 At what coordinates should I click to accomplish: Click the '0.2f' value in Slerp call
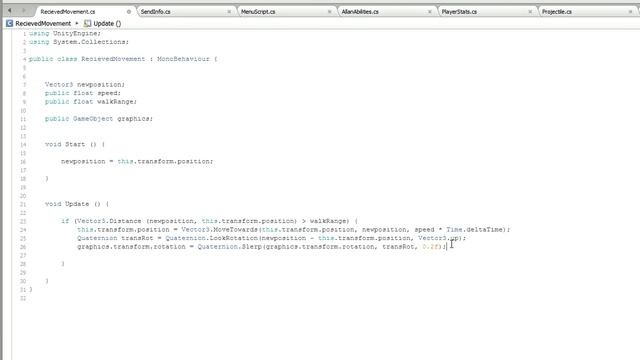coord(430,247)
